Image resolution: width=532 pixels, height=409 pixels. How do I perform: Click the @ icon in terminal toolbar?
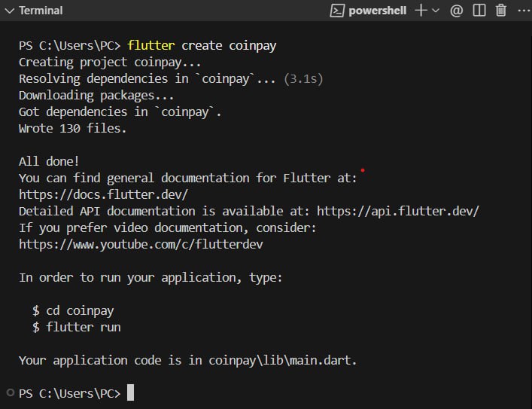click(456, 11)
